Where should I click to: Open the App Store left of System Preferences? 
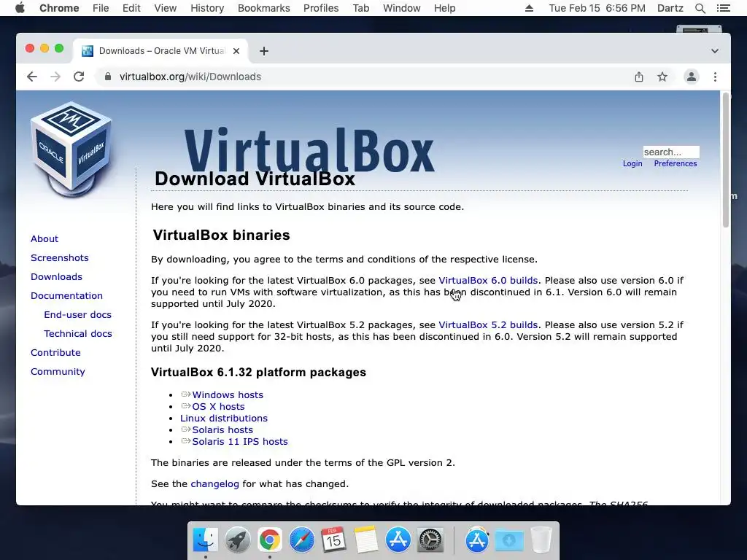point(398,540)
